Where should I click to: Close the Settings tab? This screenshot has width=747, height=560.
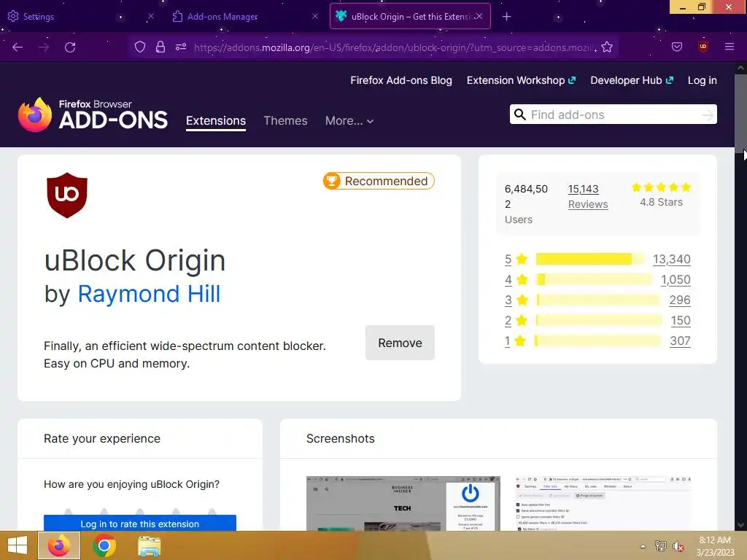pos(150,16)
